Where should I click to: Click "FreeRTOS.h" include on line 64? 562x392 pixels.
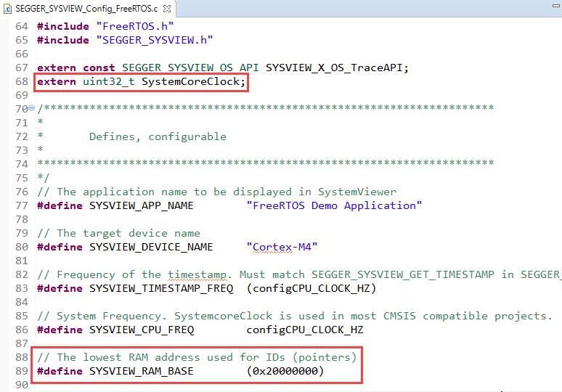pos(135,27)
